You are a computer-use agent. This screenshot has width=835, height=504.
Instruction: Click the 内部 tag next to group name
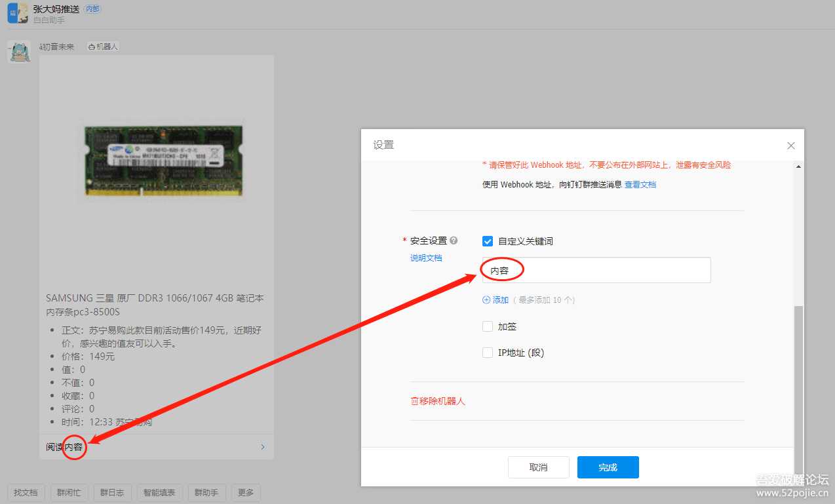point(92,9)
